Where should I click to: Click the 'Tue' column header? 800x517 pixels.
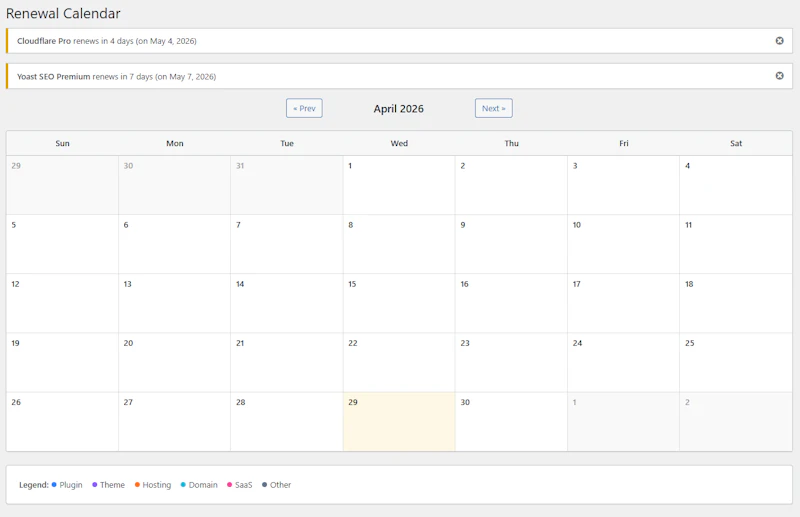point(287,143)
